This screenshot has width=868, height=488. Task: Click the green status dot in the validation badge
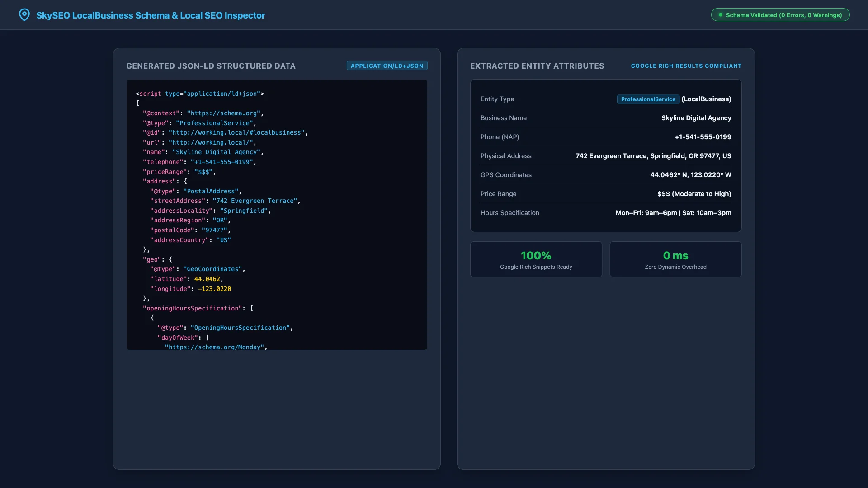(x=721, y=15)
